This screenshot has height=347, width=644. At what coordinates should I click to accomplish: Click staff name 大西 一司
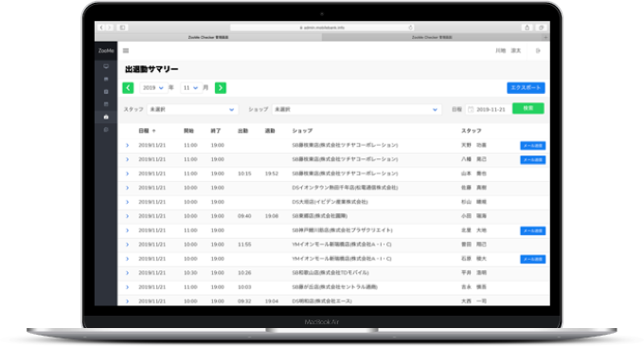[x=474, y=301]
